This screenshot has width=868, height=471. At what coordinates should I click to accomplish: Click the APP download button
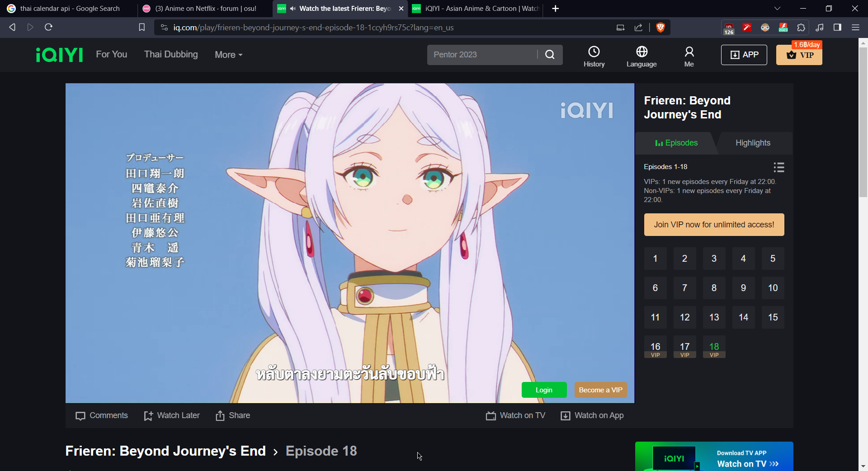click(x=744, y=55)
